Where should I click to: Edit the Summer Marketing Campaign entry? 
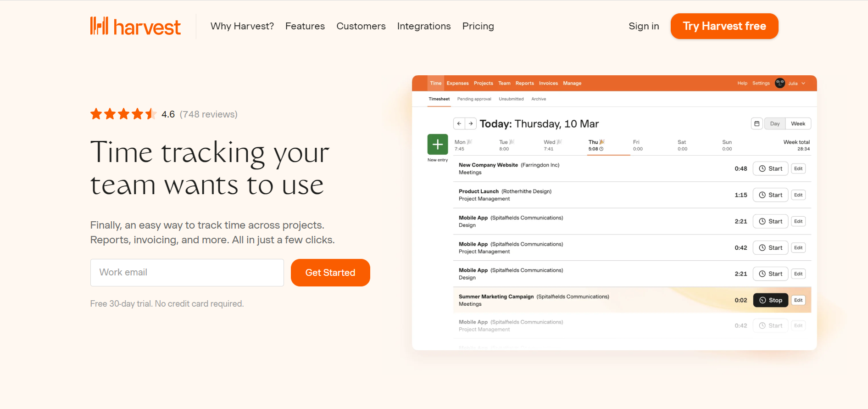click(x=798, y=300)
